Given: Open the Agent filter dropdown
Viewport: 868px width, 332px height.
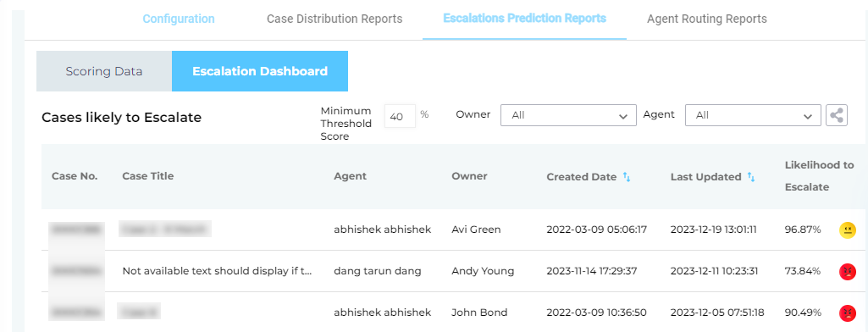Looking at the screenshot, I should tap(753, 116).
